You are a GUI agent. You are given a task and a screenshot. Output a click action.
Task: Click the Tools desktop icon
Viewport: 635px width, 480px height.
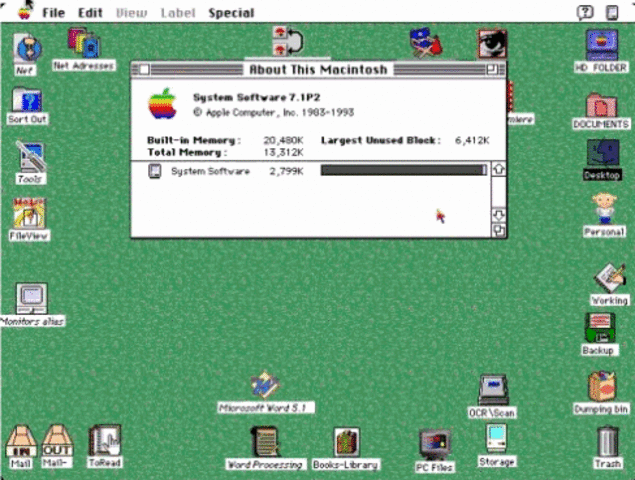(31, 157)
